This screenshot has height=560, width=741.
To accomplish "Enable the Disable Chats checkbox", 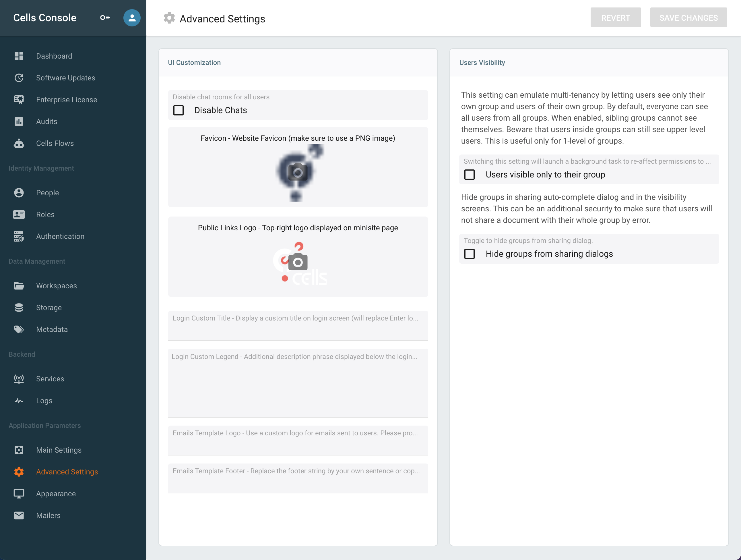I will tap(178, 110).
